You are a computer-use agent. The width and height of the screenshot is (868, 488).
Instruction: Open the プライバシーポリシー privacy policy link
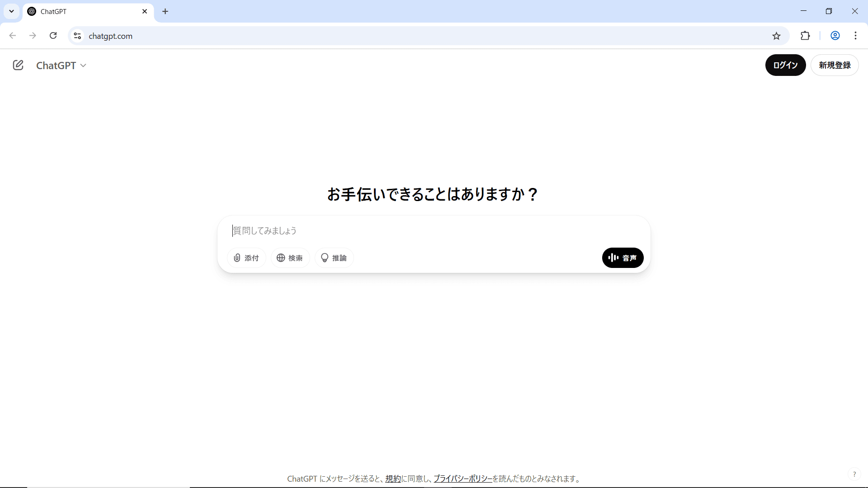click(x=463, y=479)
